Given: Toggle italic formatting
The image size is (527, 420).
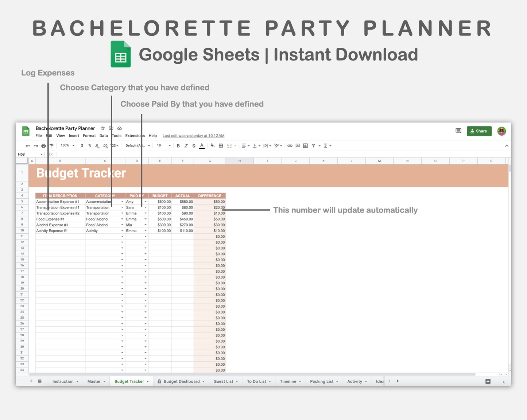Looking at the screenshot, I should click(x=186, y=145).
